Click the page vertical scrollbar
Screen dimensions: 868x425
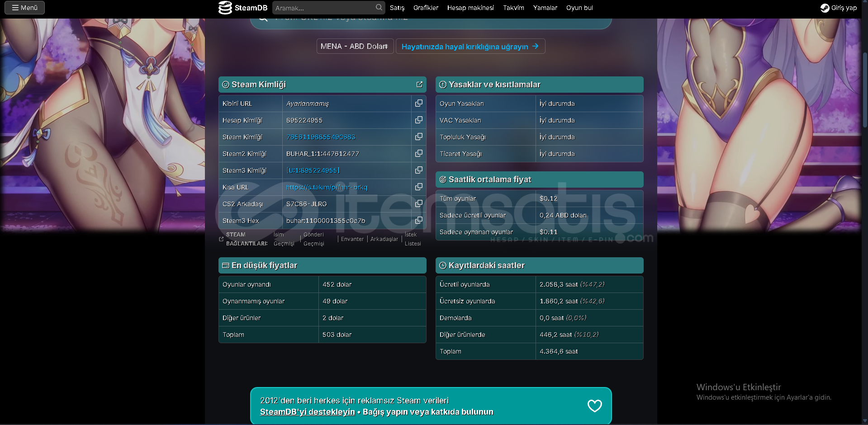[x=865, y=90]
